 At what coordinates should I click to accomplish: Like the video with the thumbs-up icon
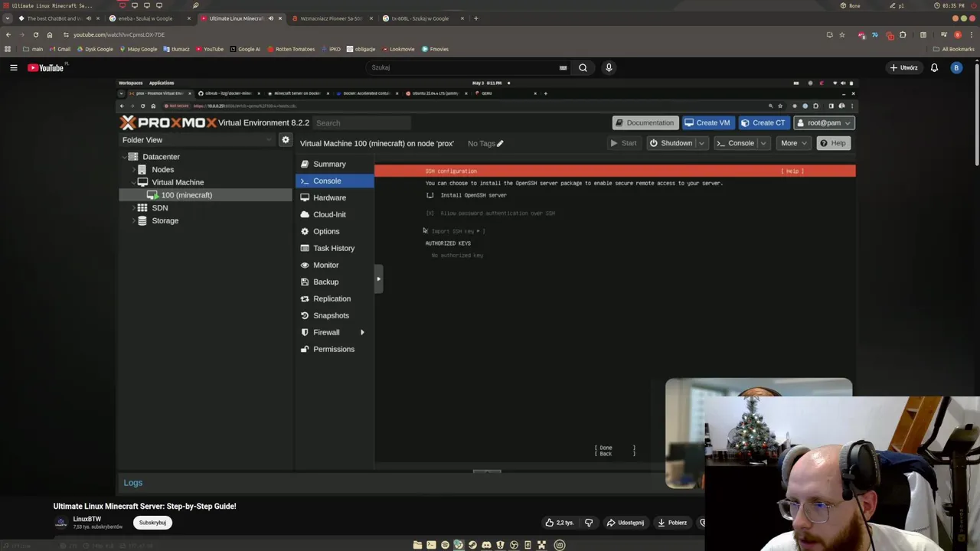550,523
